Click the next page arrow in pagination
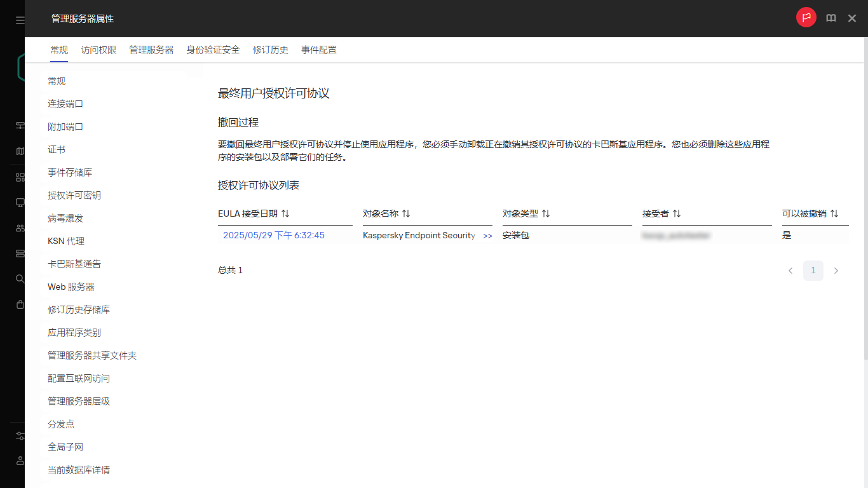The image size is (868, 488). point(835,270)
